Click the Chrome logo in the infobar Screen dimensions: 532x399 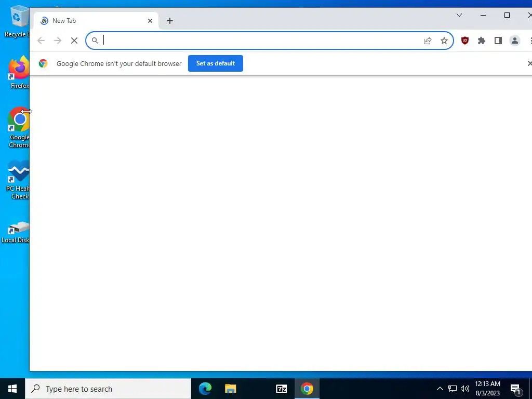43,63
